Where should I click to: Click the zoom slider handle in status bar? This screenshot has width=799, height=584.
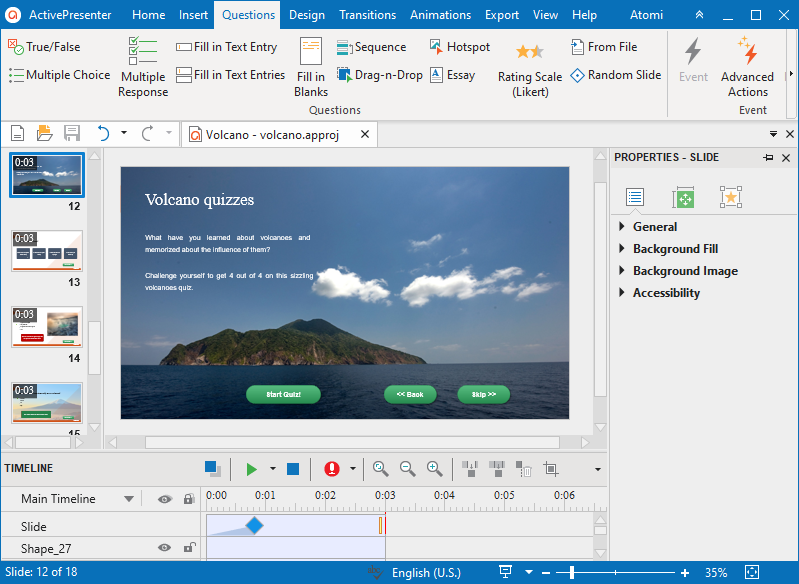pyautogui.click(x=572, y=573)
